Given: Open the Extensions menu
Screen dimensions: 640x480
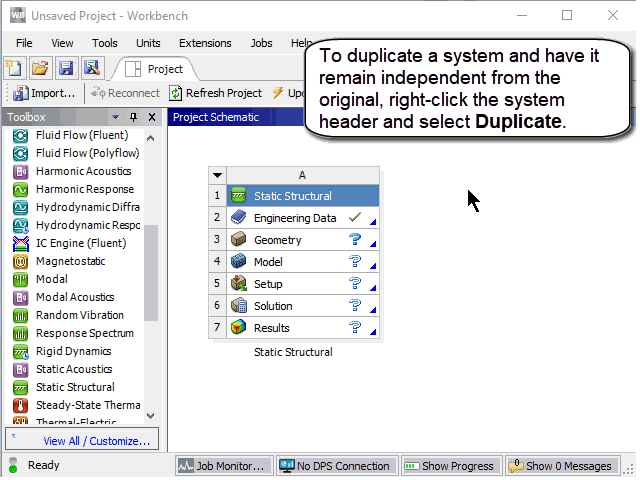Looking at the screenshot, I should point(204,43).
